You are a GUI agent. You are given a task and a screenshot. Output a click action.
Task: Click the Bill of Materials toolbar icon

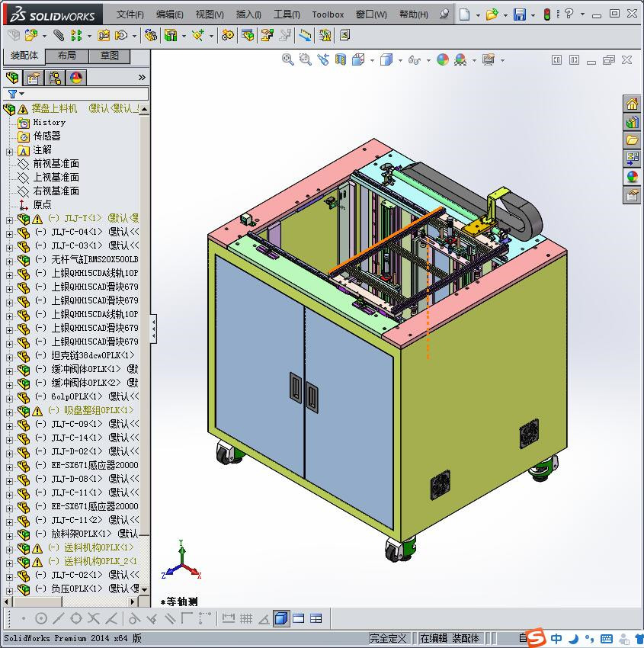(x=248, y=36)
